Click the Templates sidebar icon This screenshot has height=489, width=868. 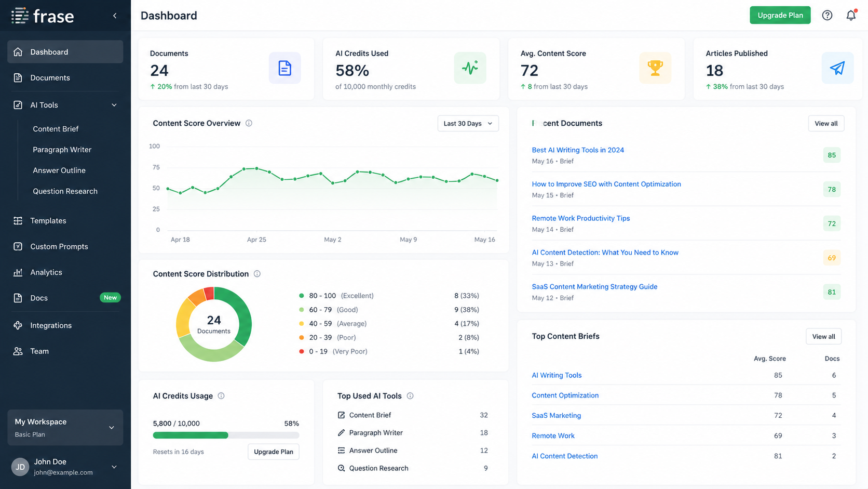point(18,221)
